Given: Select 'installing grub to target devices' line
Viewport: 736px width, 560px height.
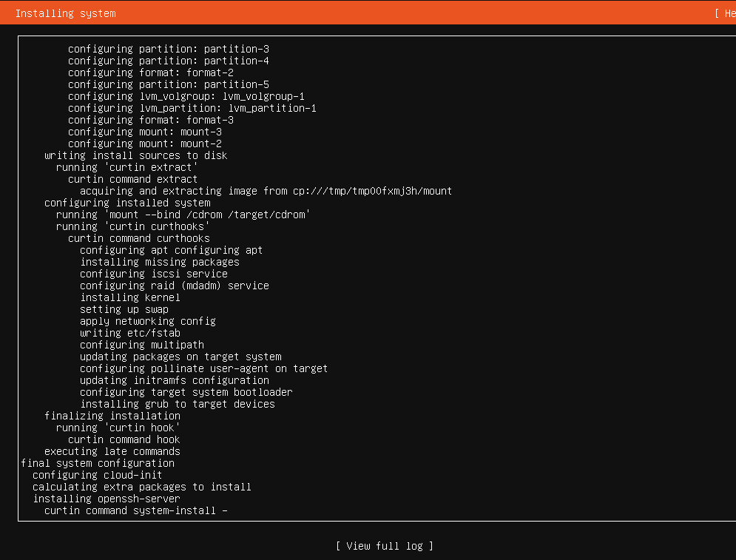Looking at the screenshot, I should [x=177, y=404].
